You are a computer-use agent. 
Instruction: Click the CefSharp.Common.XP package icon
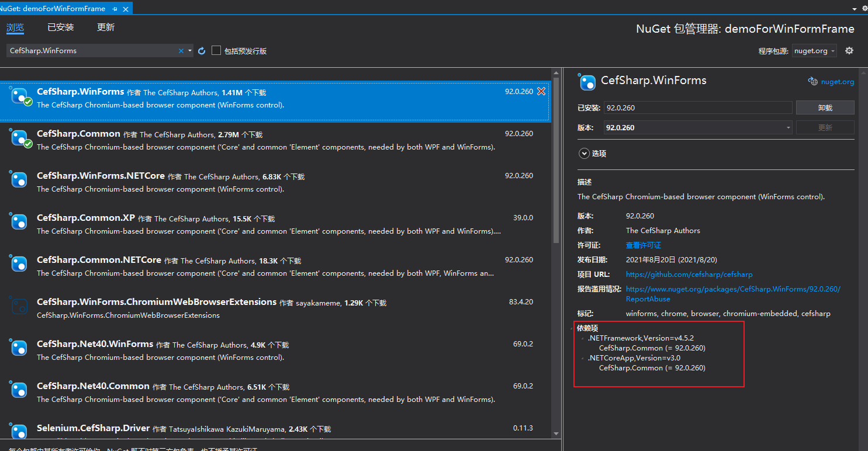pyautogui.click(x=19, y=221)
